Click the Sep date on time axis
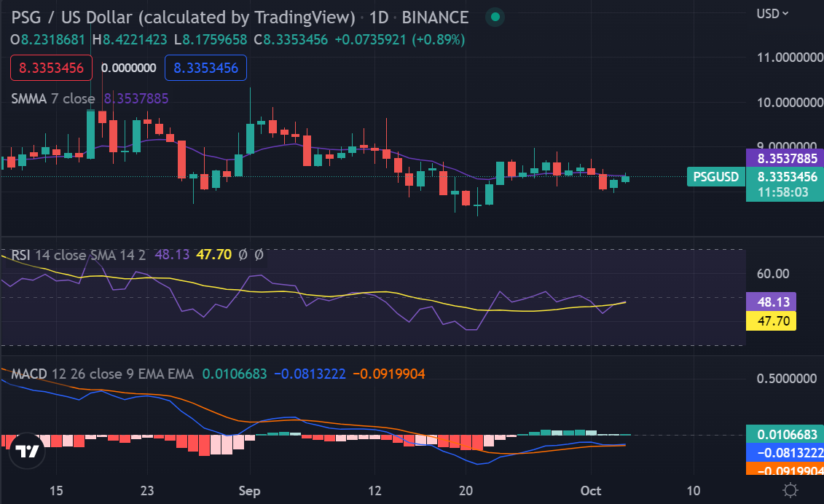The height and width of the screenshot is (504, 824). [249, 491]
